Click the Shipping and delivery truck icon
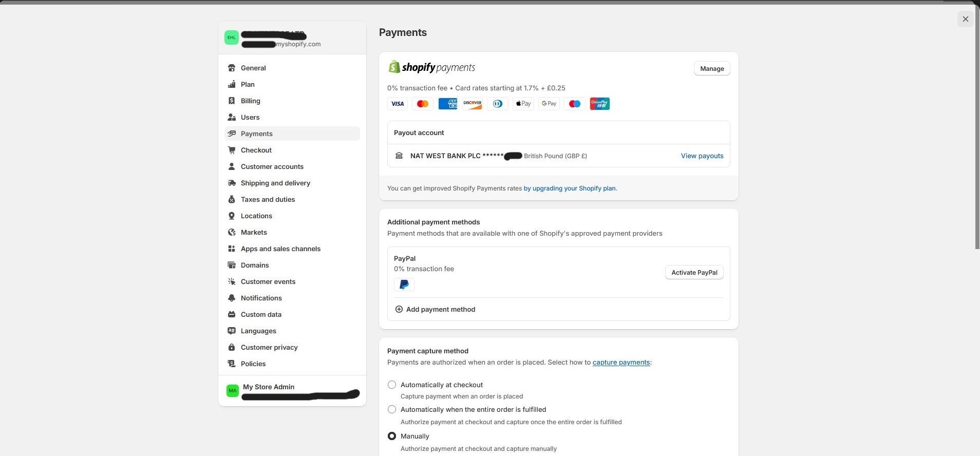This screenshot has width=980, height=456. pos(232,183)
